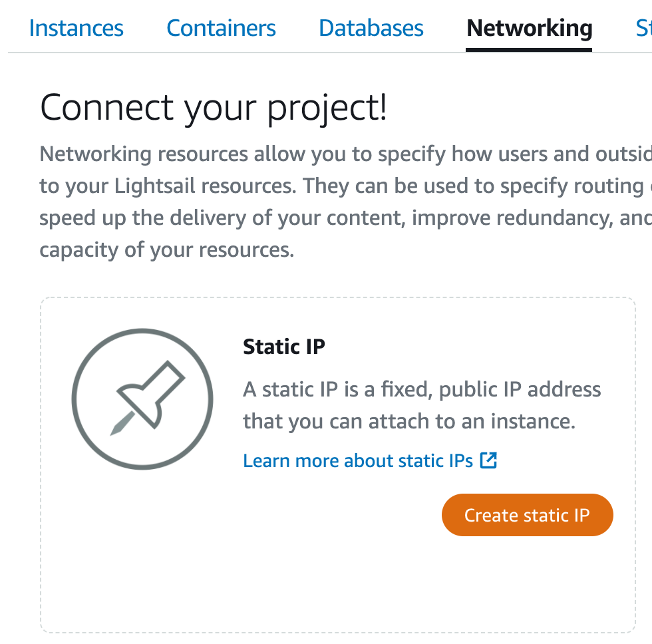Click the text that you can attach to an instance
652x644 pixels.
409,421
